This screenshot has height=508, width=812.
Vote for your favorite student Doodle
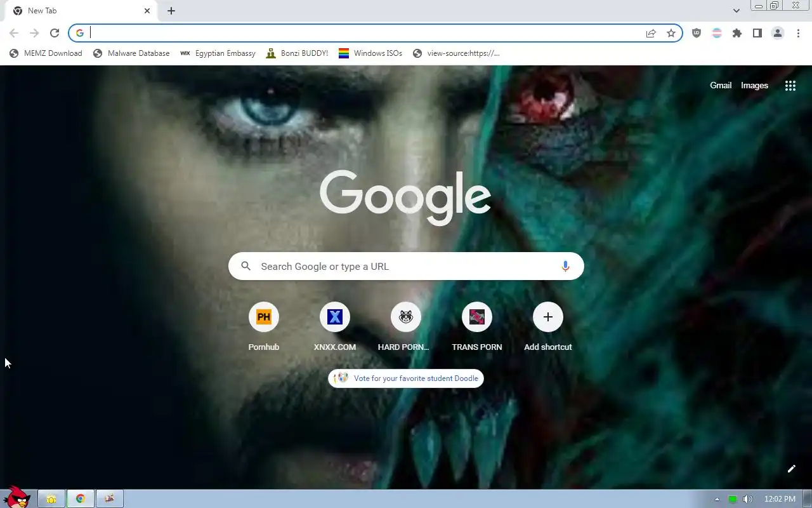pos(406,378)
